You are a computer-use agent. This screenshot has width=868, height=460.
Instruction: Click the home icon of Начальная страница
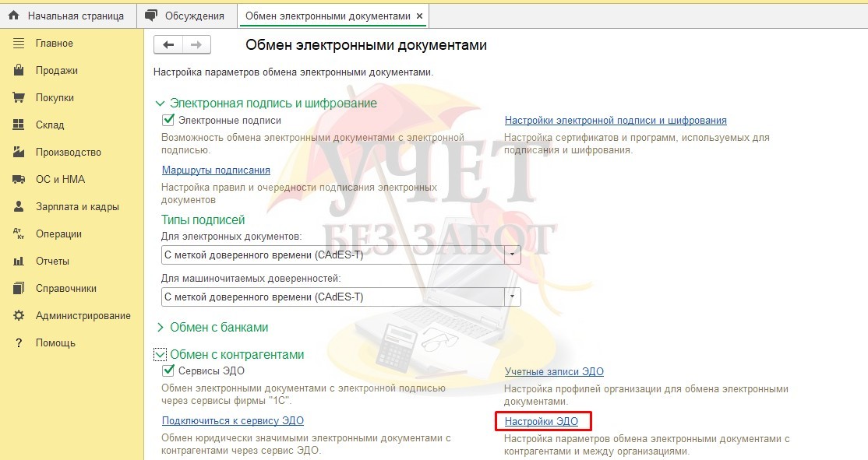(x=14, y=16)
